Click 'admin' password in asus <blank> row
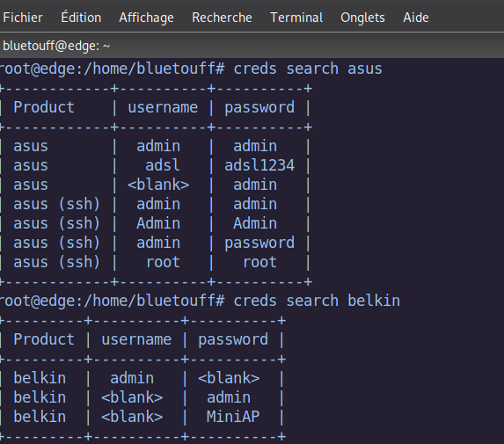Viewport: 504px width, 444px height. point(255,185)
